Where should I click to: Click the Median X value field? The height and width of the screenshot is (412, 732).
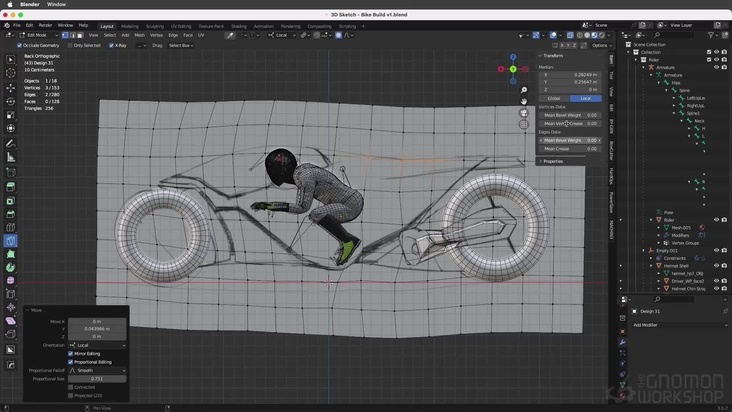pyautogui.click(x=570, y=75)
